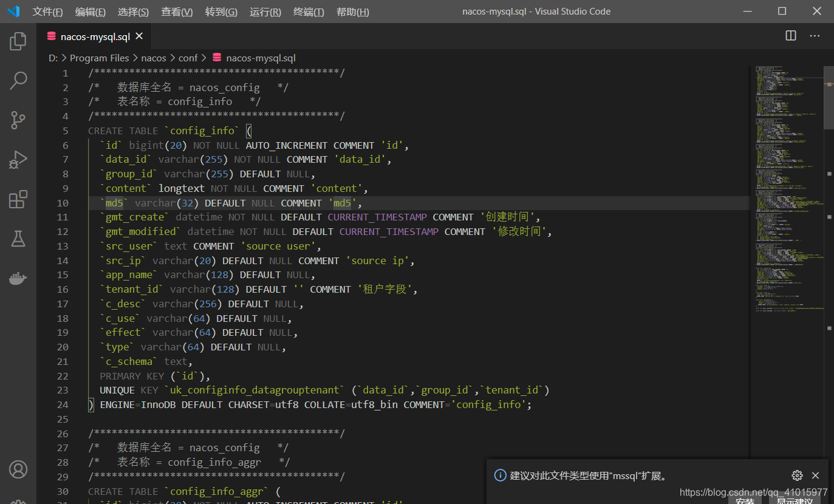This screenshot has height=504, width=834.
Task: Click the vertical editor scrollbar
Action: [x=829, y=97]
